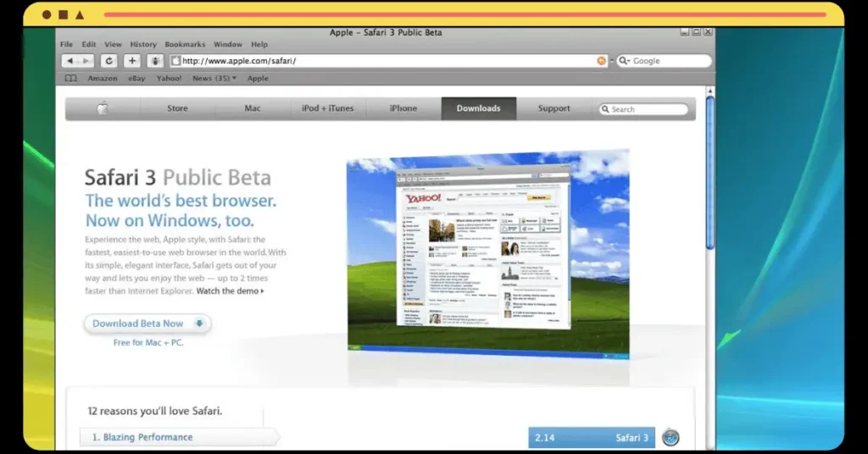Select the Downloads navigation tab

479,108
